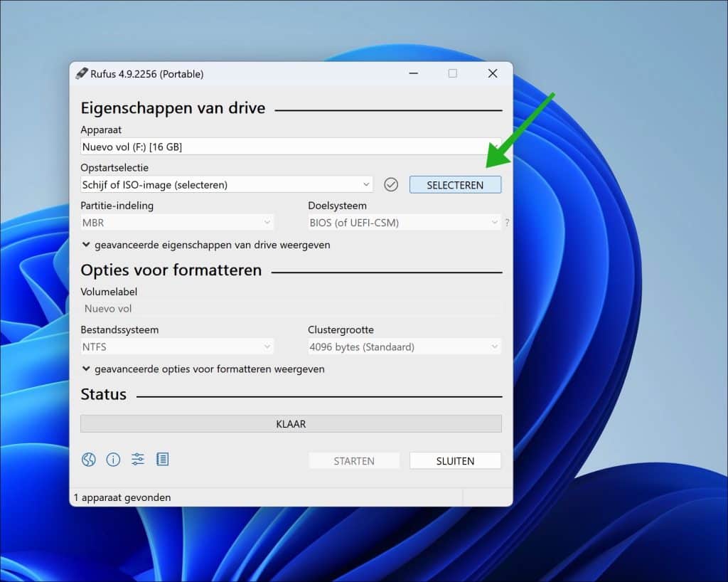The width and height of the screenshot is (728, 582).
Task: Click the SELECTEREN button
Action: [455, 185]
